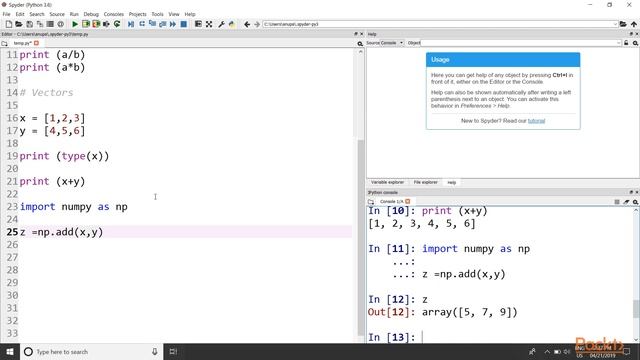Screen dimensions: 640x360
Task: Go back with the left arrow
Action: click(x=247, y=24)
